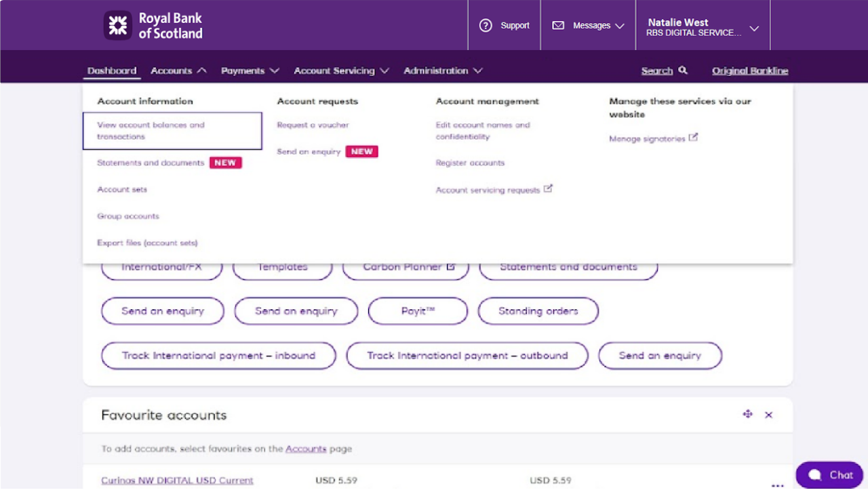Click the external link icon on Account servicing requests
868x490 pixels.
pyautogui.click(x=549, y=188)
